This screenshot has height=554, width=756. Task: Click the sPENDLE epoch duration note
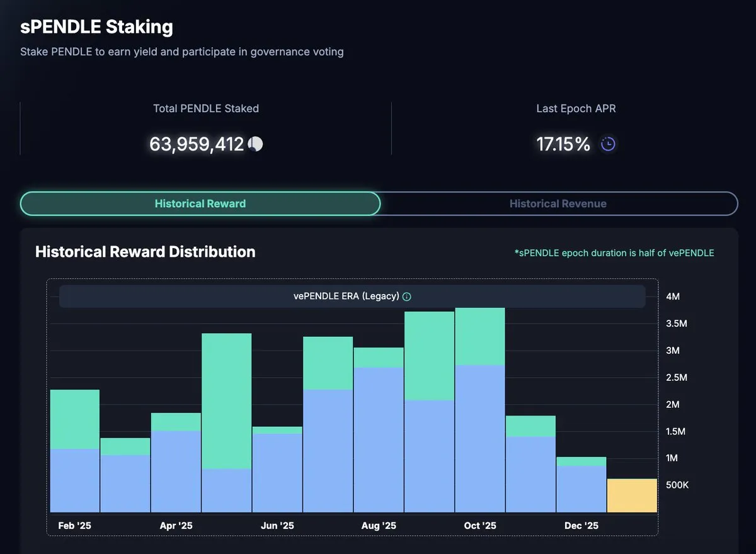point(614,253)
